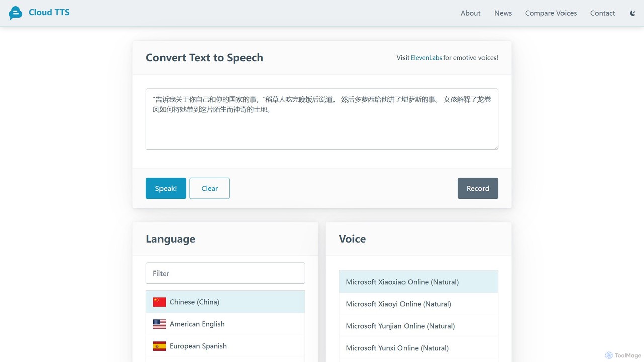Click the Record button
This screenshot has height=362, width=644.
coord(478,188)
